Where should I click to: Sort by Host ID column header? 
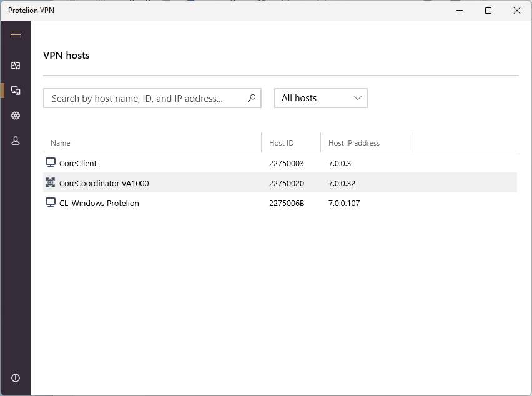coord(282,143)
